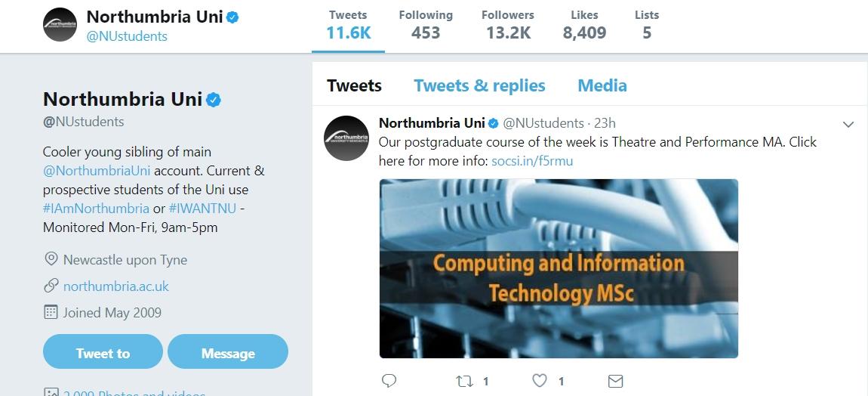This screenshot has width=868, height=396.
Task: Like the tweet with heart icon
Action: (540, 381)
